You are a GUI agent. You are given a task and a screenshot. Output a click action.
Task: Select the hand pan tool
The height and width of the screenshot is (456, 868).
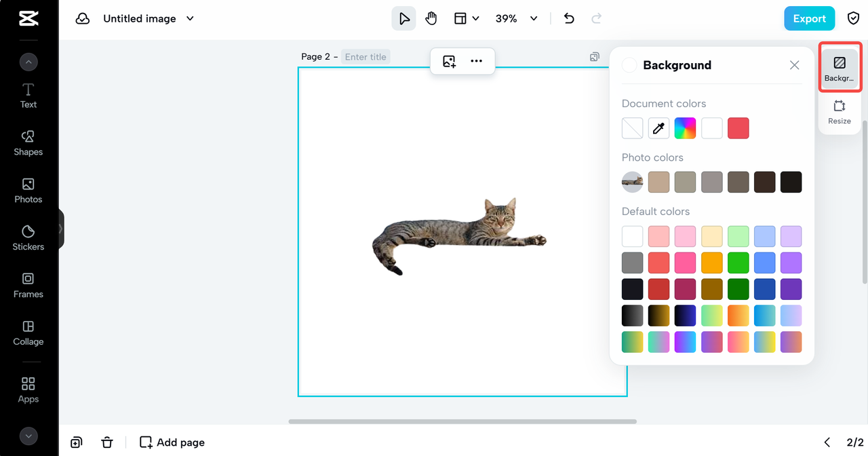point(431,18)
